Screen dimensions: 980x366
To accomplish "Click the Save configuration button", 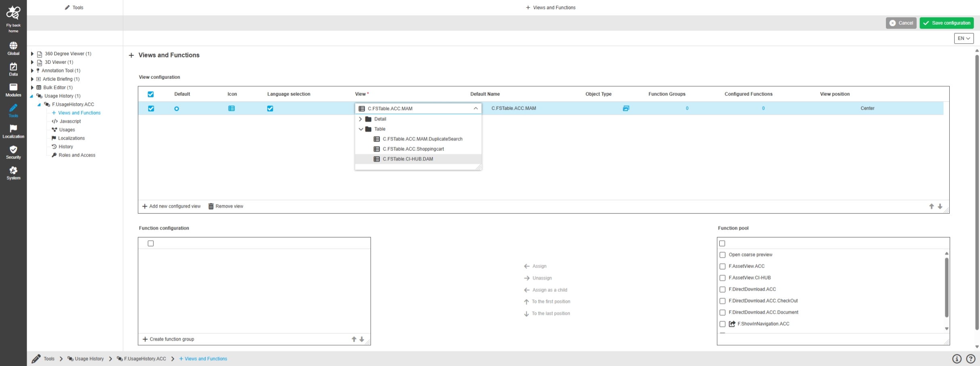I will click(946, 23).
